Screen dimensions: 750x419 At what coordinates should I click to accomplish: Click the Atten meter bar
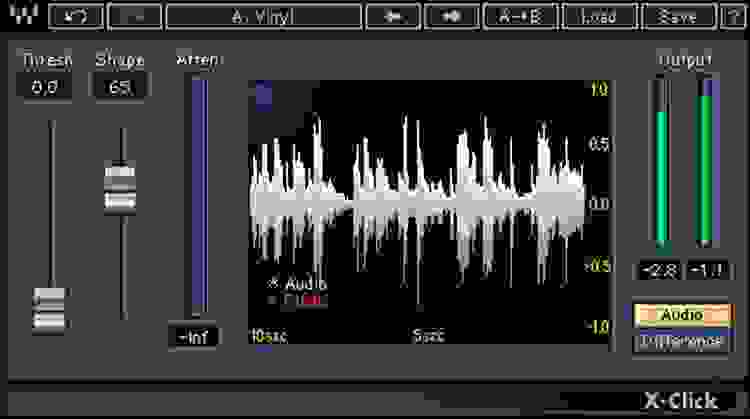199,195
